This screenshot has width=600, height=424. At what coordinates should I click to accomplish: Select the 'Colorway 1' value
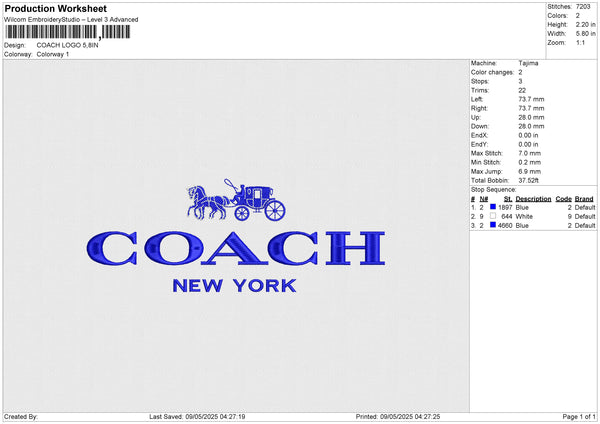[x=53, y=54]
